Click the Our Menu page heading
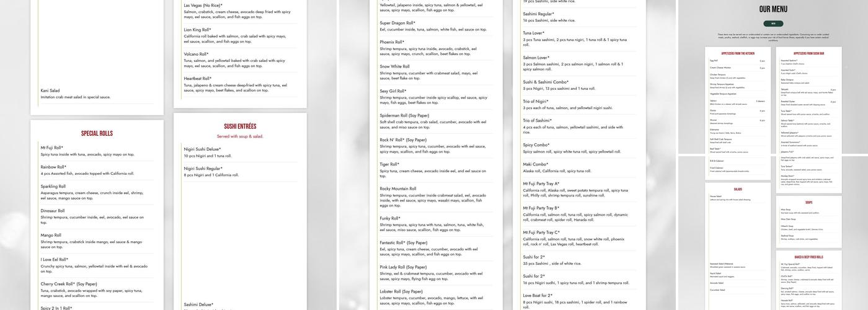Viewport: 868px width, 310px height. pos(773,9)
